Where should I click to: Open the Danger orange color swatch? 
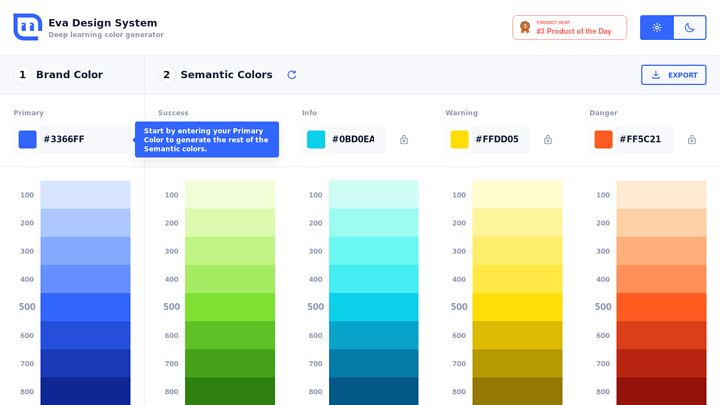coord(603,140)
